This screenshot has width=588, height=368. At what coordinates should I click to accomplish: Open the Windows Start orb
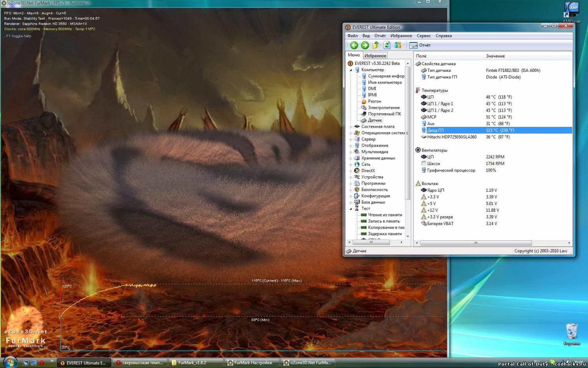pos(9,362)
